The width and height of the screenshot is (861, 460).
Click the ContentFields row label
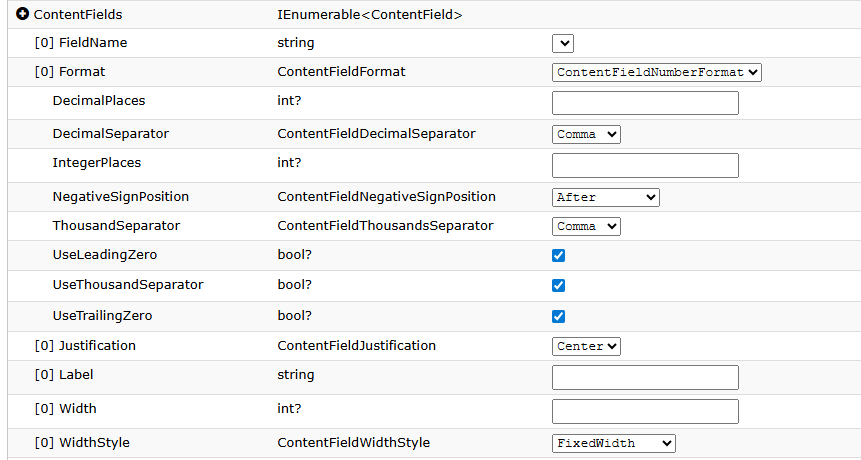78,15
